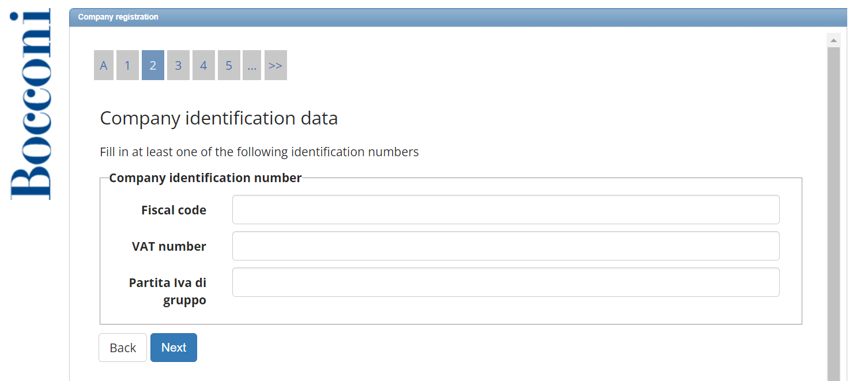Go to step 3 of the registration
The width and height of the screenshot is (868, 381).
(178, 65)
